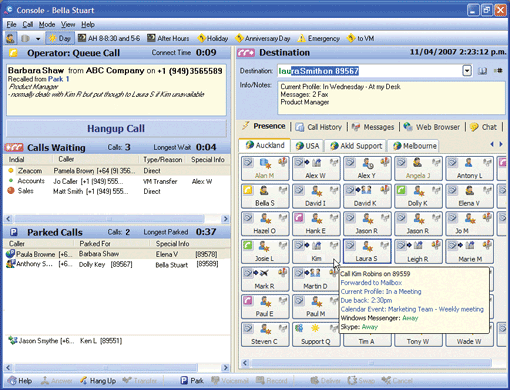Select the USA presence group tab
510x390 pixels.
point(307,146)
